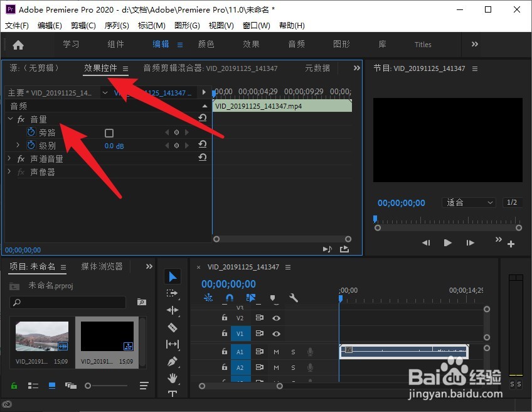This screenshot has width=532, height=412.
Task: Open new bin folder icon in project panel
Action: click(142, 301)
